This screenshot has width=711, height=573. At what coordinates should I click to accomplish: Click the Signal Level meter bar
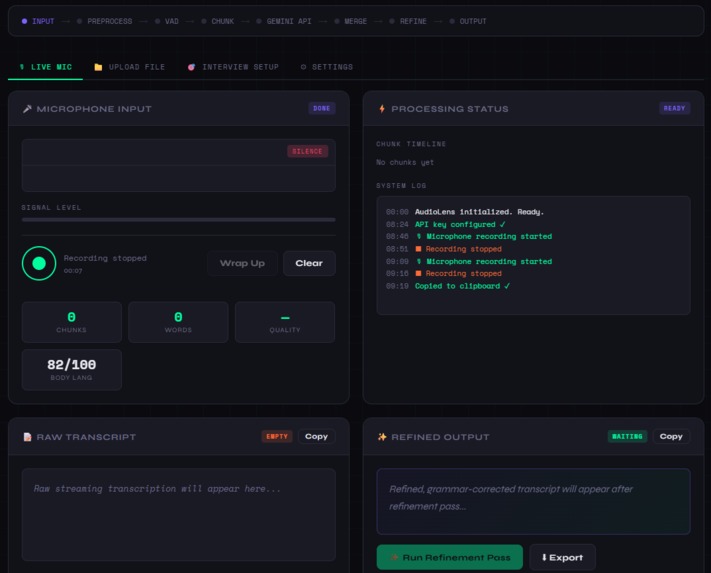(x=179, y=220)
